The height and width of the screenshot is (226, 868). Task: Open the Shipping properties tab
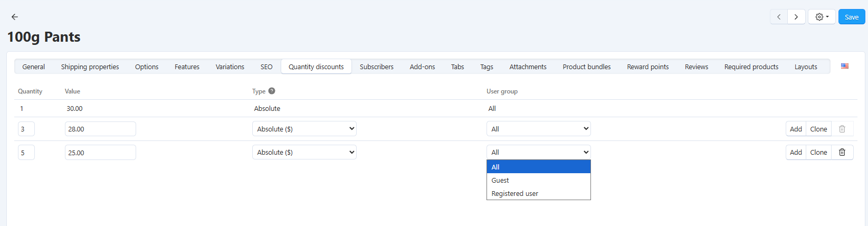coord(90,67)
